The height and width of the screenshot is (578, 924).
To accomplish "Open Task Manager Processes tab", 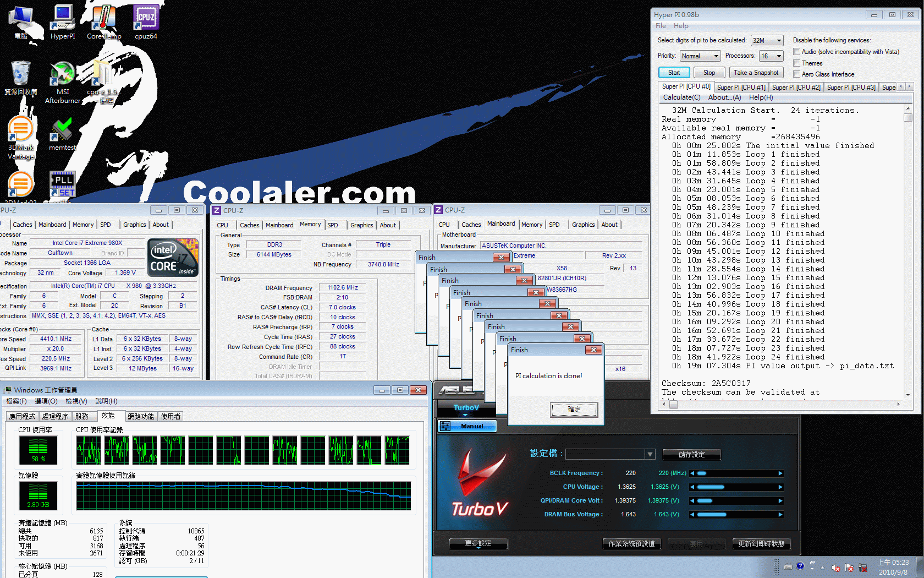I will coord(55,417).
